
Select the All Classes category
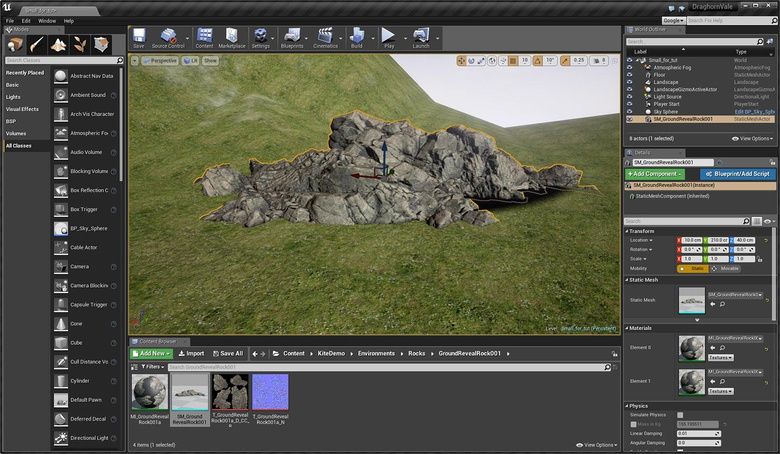tap(26, 146)
